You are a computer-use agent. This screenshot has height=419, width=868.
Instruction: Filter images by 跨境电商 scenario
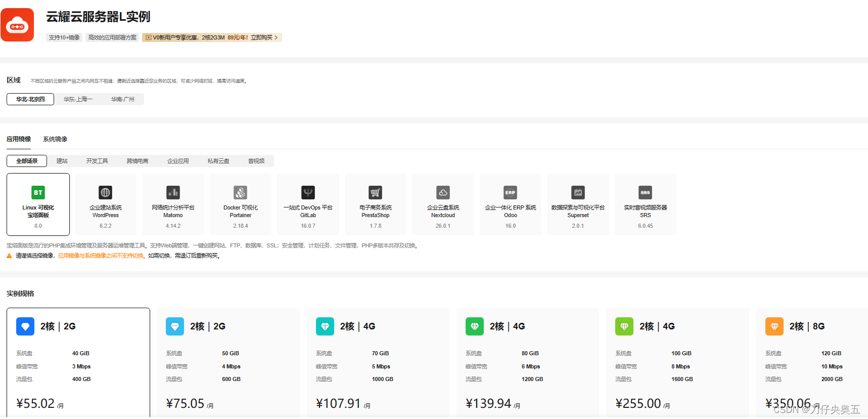click(x=138, y=161)
